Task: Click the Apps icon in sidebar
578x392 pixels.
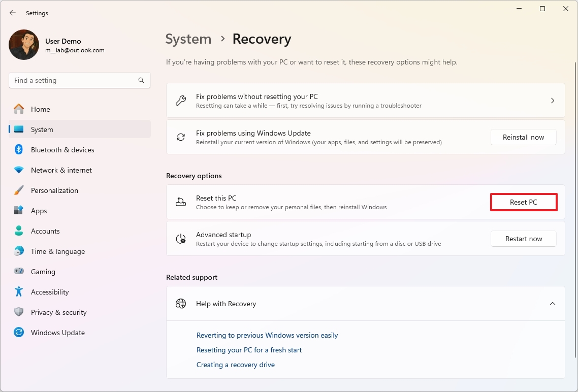Action: [x=19, y=210]
